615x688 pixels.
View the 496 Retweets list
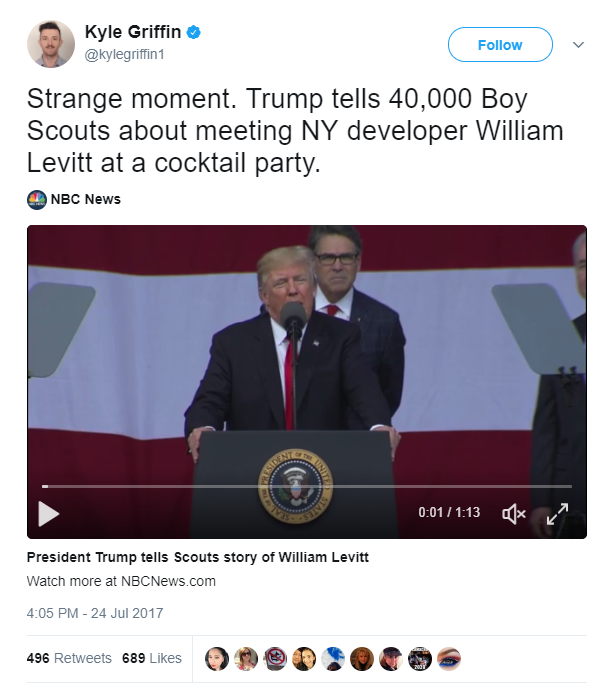(x=69, y=658)
